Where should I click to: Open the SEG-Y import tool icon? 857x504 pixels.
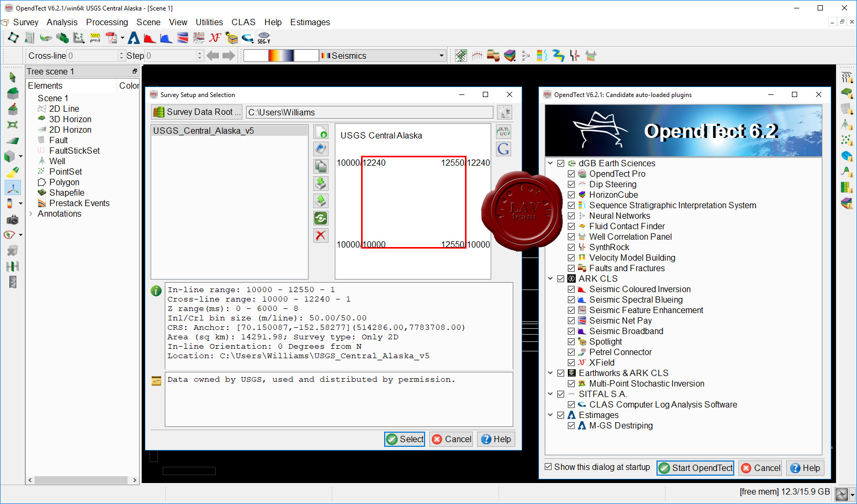263,38
